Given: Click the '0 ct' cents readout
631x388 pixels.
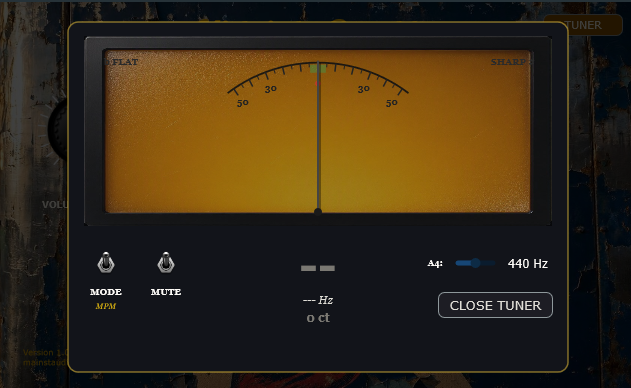Looking at the screenshot, I should click(x=318, y=318).
